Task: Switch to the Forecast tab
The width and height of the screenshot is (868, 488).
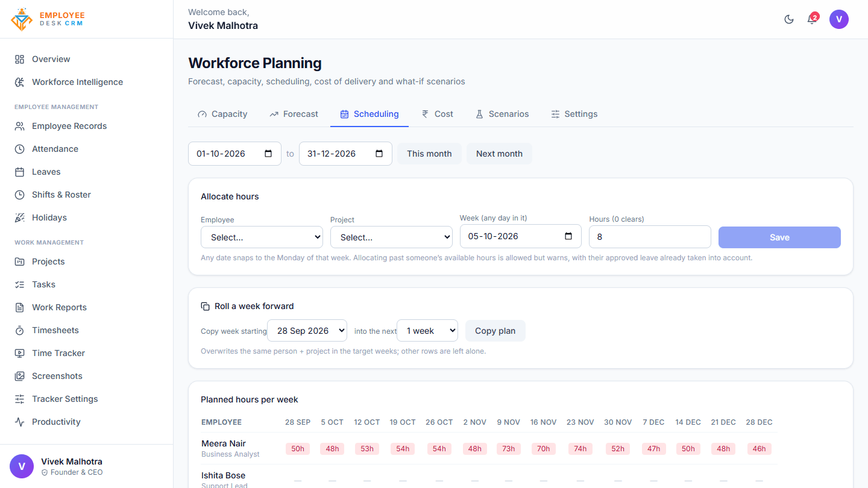Action: pyautogui.click(x=294, y=114)
